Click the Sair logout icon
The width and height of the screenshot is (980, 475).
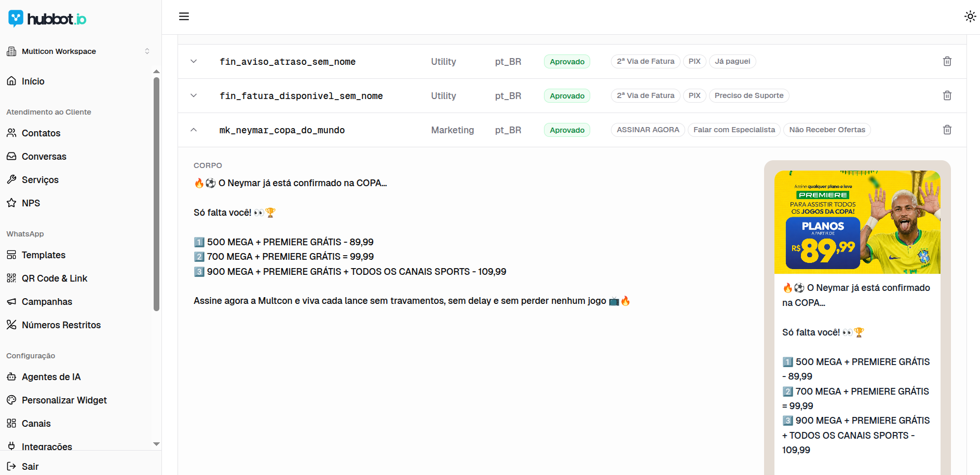click(x=11, y=466)
